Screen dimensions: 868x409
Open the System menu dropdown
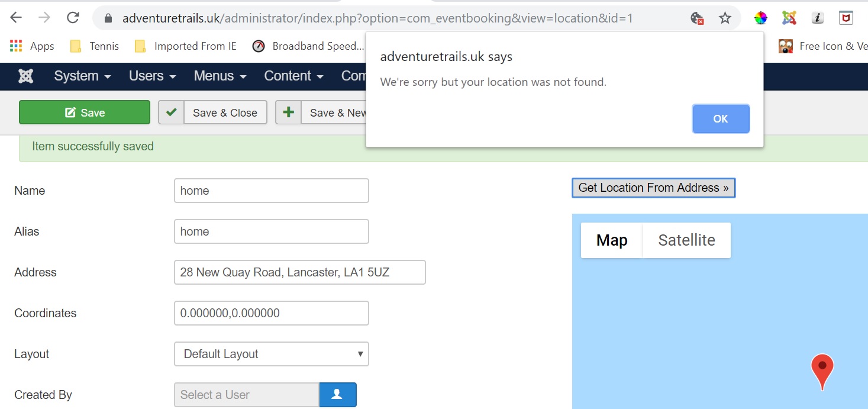coord(82,76)
